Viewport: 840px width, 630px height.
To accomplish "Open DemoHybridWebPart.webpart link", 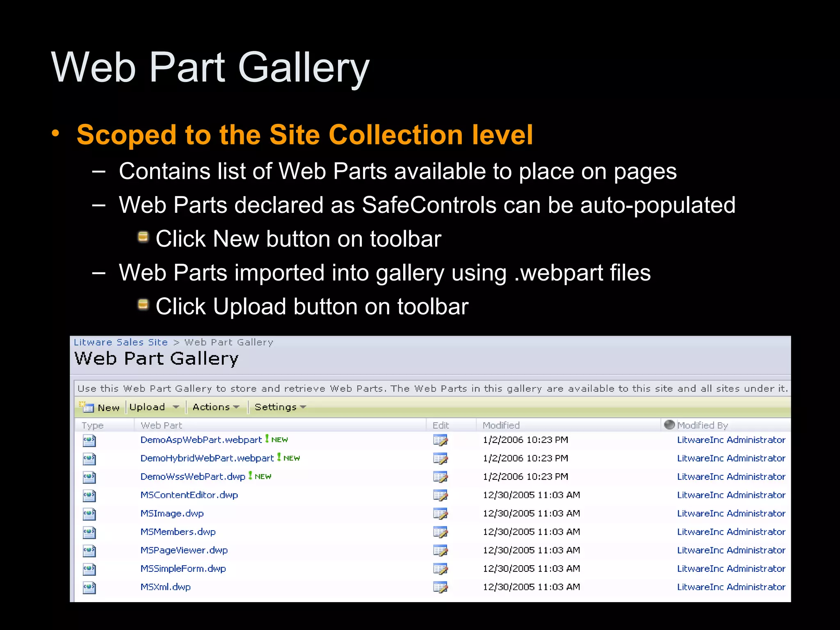I will pos(207,458).
